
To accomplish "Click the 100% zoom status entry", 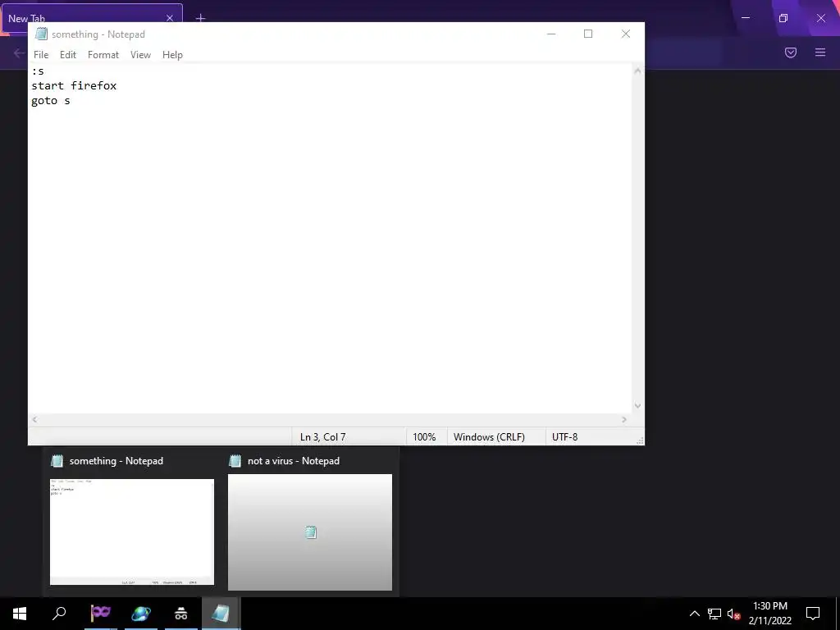I will [x=424, y=437].
